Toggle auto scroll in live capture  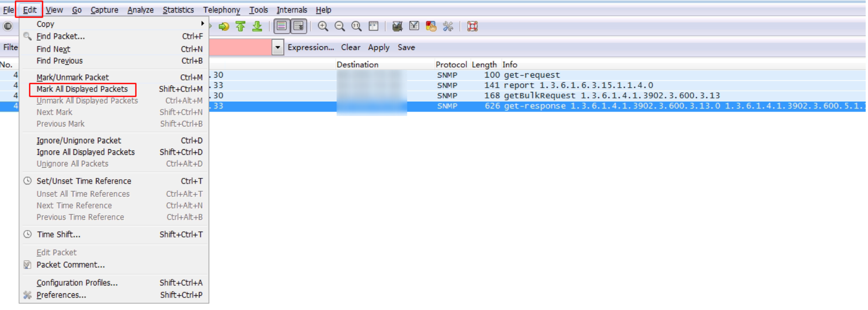(x=299, y=26)
